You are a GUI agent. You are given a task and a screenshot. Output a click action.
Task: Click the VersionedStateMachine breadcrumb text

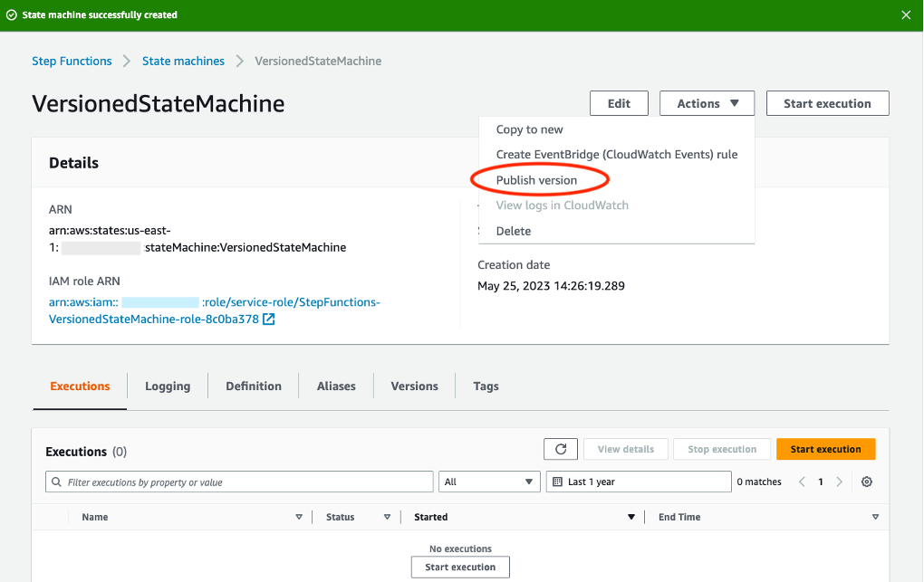(x=318, y=62)
